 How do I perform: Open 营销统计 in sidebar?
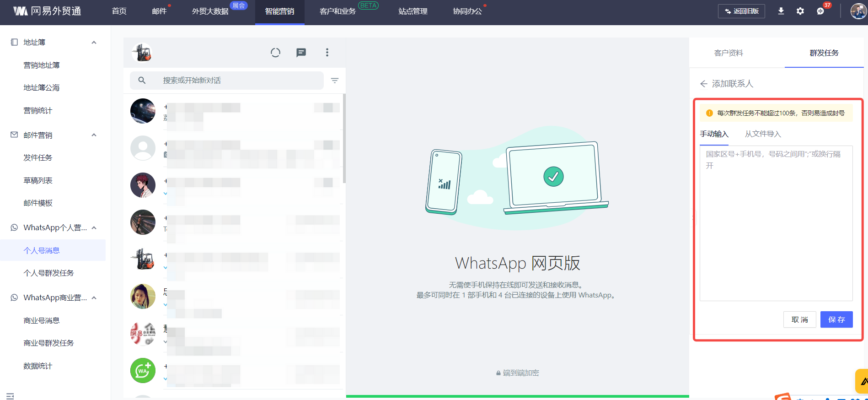point(38,110)
